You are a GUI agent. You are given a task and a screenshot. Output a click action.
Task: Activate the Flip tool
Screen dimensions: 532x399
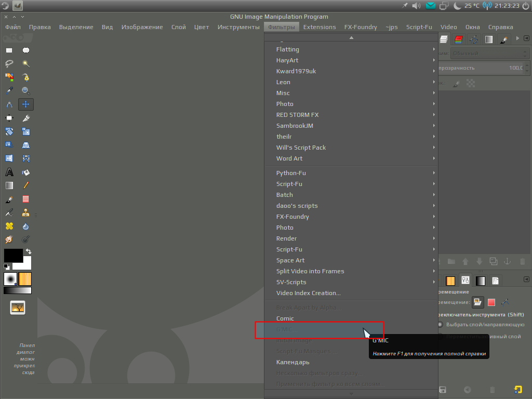click(x=9, y=158)
